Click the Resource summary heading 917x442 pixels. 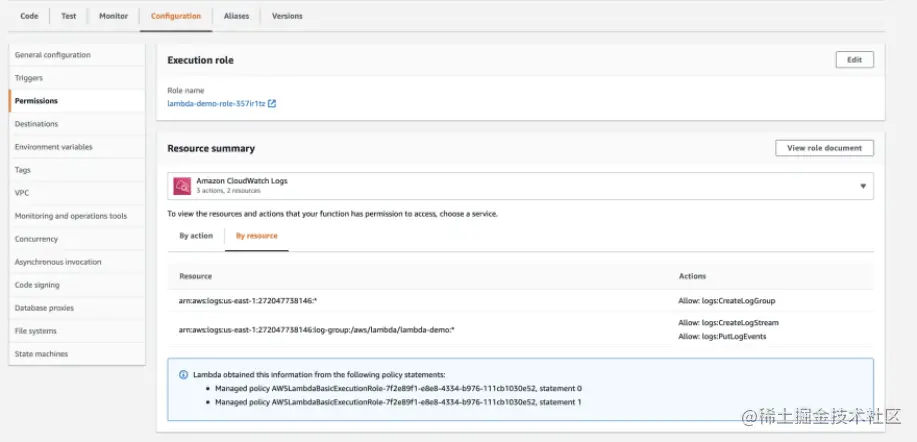[211, 149]
